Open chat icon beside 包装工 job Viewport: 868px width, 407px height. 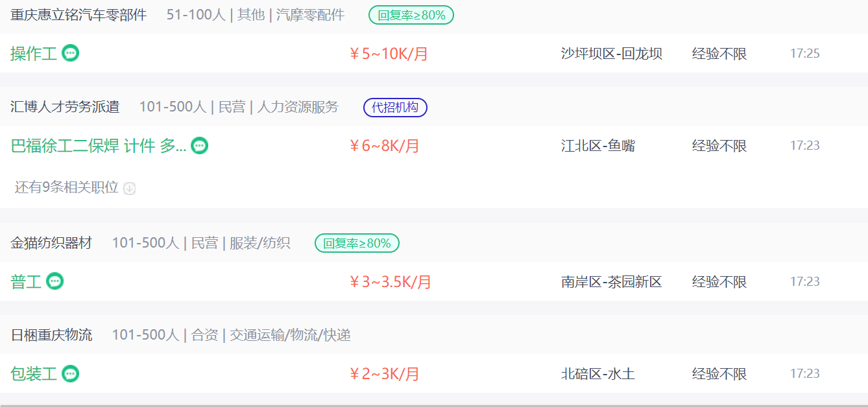[x=70, y=373]
